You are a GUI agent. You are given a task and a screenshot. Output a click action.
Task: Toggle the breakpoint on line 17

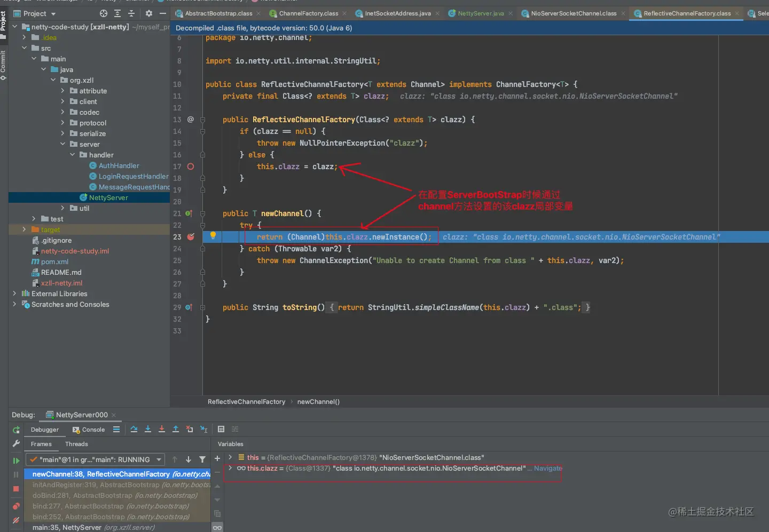(191, 166)
